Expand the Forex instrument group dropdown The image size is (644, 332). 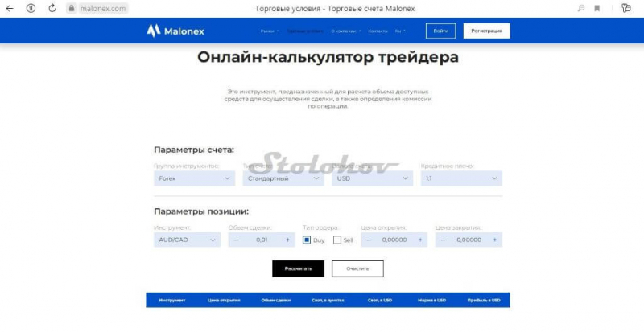click(194, 178)
